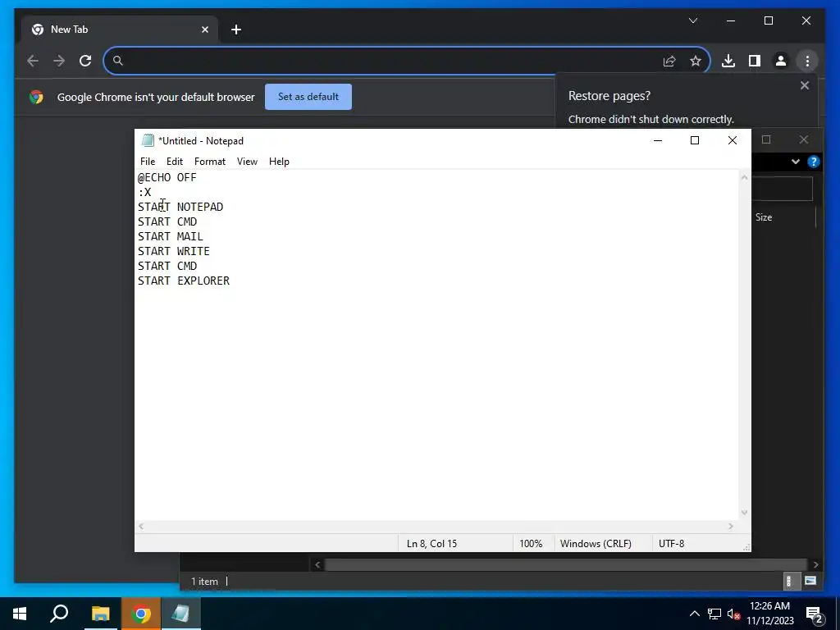Viewport: 840px width, 630px height.
Task: Bookmark this tab with the star icon
Action: pyautogui.click(x=696, y=61)
